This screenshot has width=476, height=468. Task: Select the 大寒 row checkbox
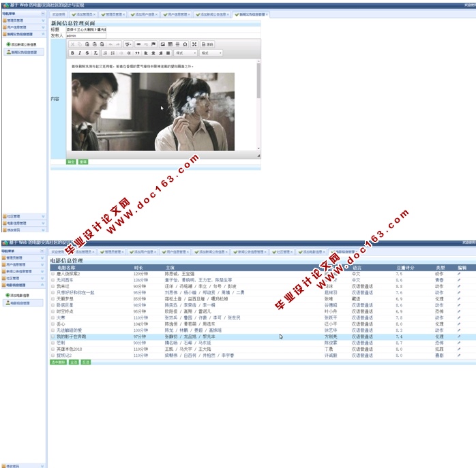[53, 317]
